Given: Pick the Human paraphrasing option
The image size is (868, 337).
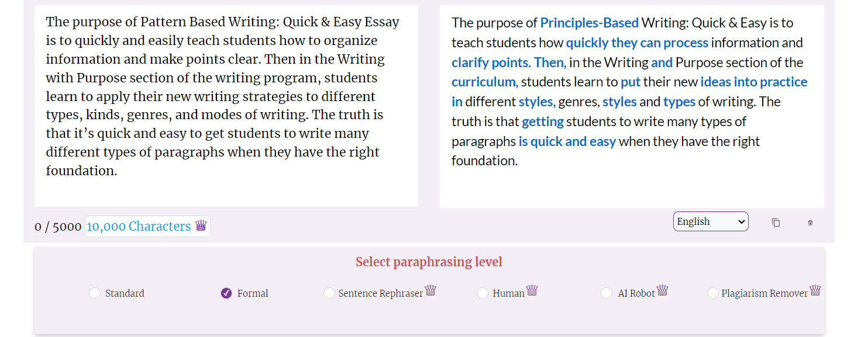Looking at the screenshot, I should click(483, 293).
